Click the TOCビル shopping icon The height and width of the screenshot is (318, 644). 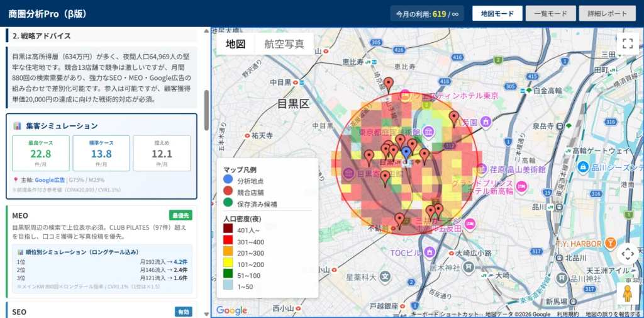(x=430, y=251)
